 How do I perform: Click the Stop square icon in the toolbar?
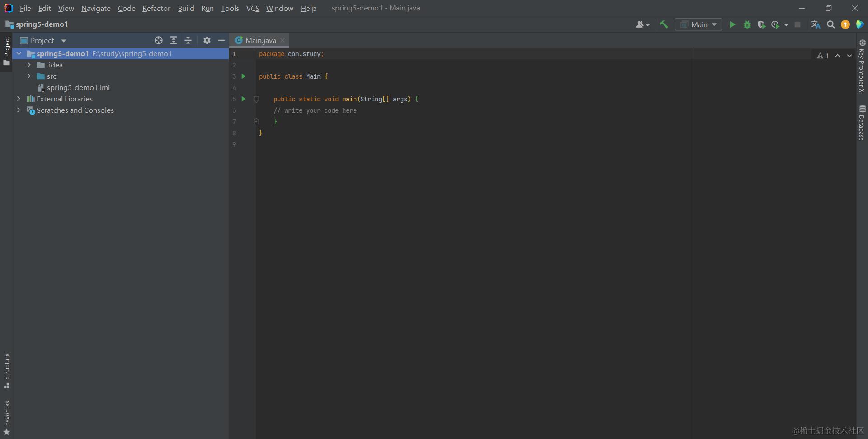(797, 24)
